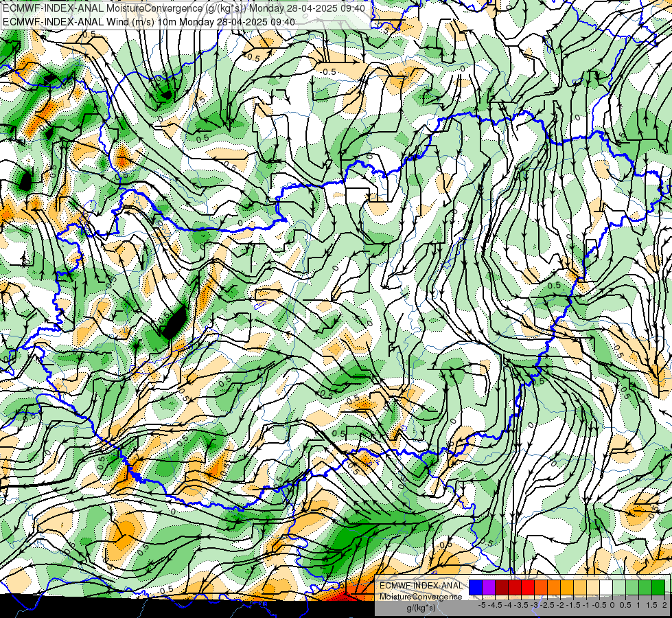The width and height of the screenshot is (672, 618).
Task: Click the white legend color swatch
Action: click(x=606, y=587)
